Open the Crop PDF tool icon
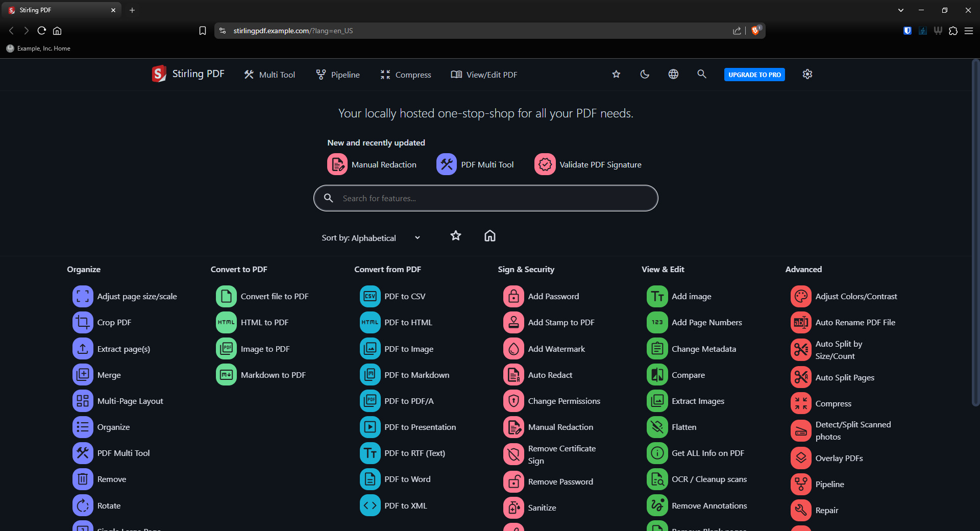980x531 pixels. [x=83, y=322]
